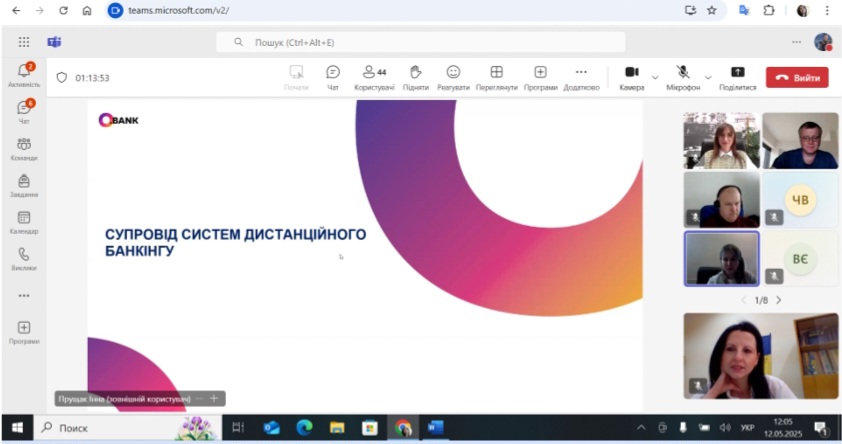842x444 pixels.
Task: Select the ЧВ participant tile
Action: [x=800, y=200]
